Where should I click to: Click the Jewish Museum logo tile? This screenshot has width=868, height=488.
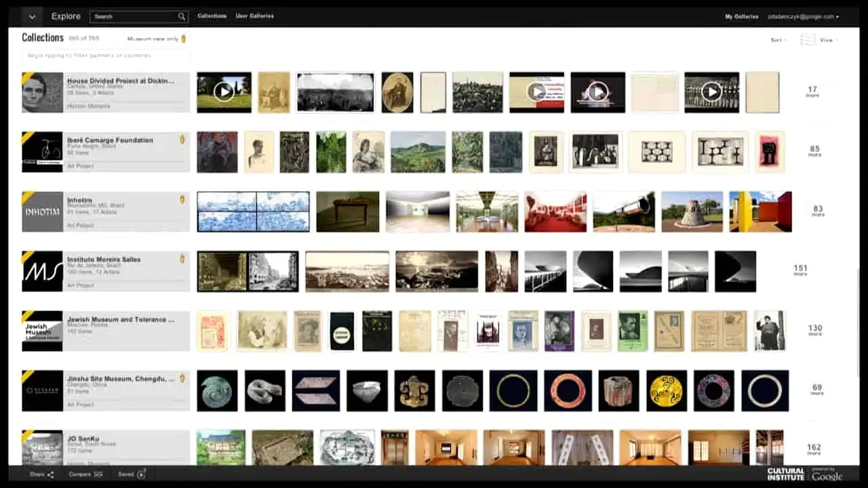[42, 331]
